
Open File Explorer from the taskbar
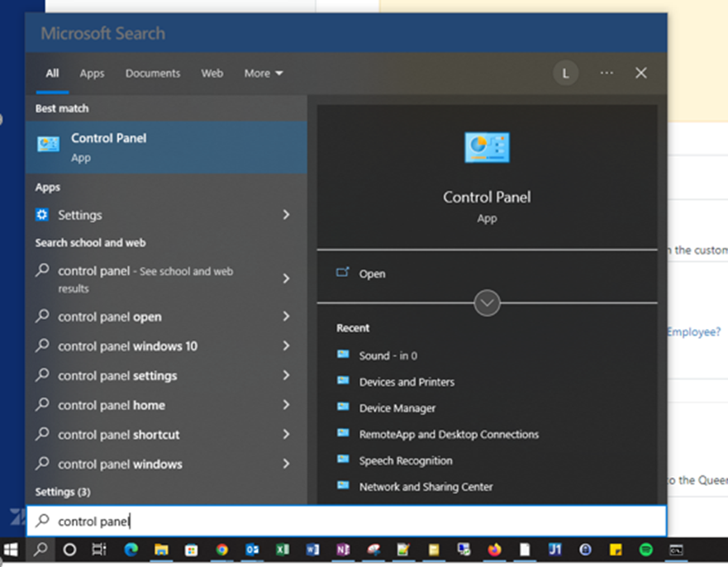[x=161, y=550]
